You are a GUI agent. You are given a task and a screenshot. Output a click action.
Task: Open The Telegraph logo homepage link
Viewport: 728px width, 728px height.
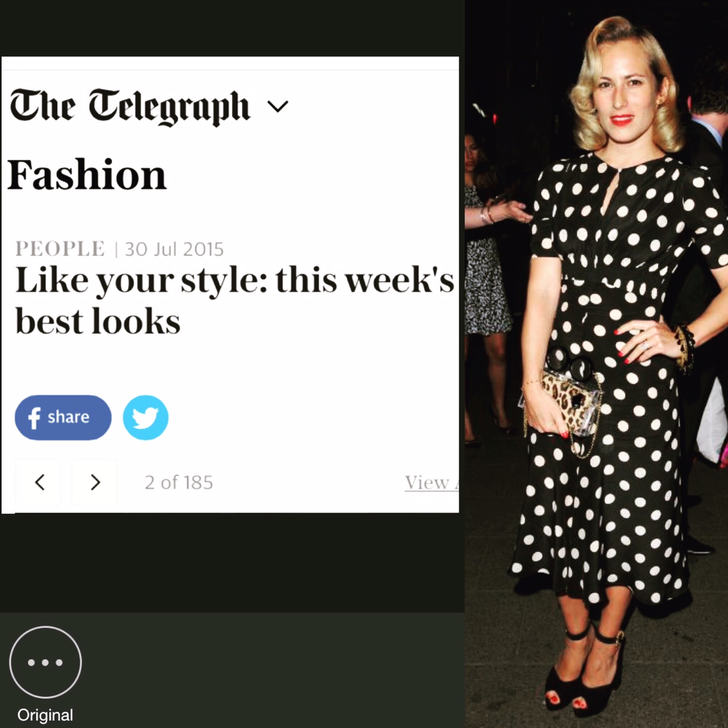pyautogui.click(x=130, y=106)
